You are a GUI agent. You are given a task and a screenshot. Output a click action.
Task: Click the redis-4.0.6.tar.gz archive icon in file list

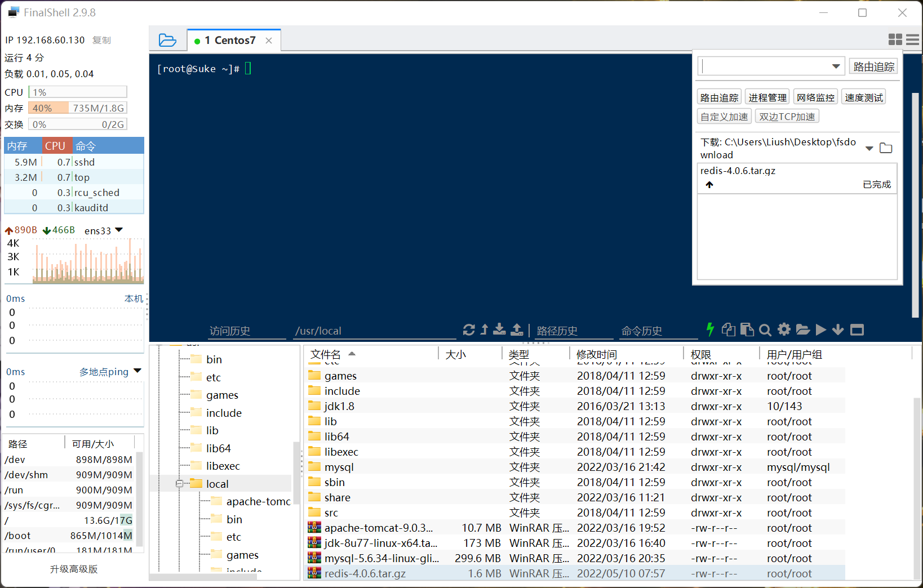[x=314, y=573]
